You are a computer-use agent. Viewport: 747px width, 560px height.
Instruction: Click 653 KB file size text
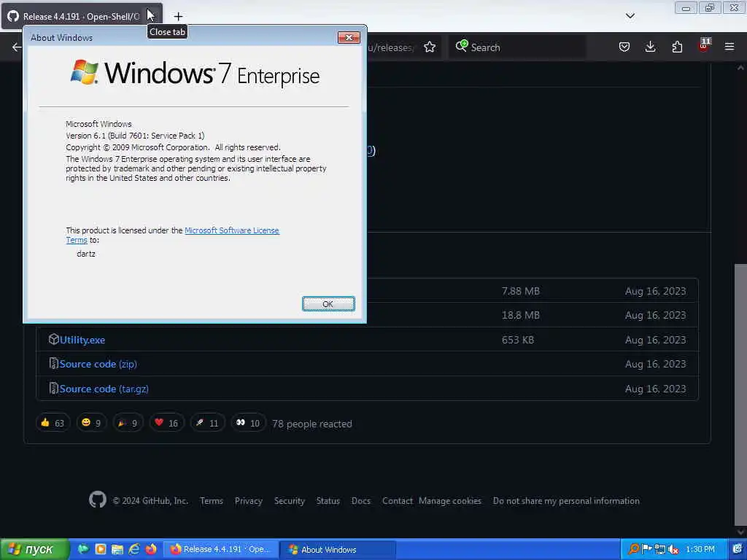click(x=518, y=340)
